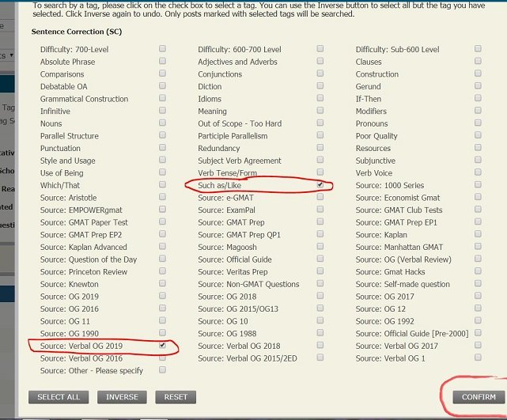Viewport: 507px width, 420px height.
Task: Check the Adjectives and Adverbs checkbox
Action: pos(320,61)
